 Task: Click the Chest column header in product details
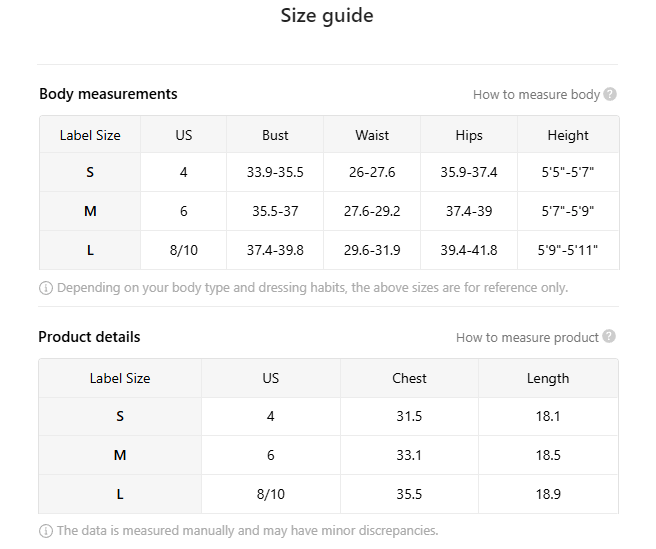pos(409,378)
